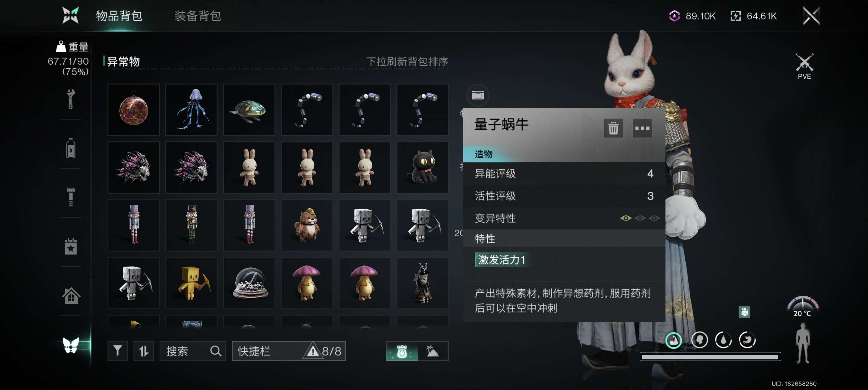Click the 搜索 search field
The image size is (868, 390).
(192, 351)
